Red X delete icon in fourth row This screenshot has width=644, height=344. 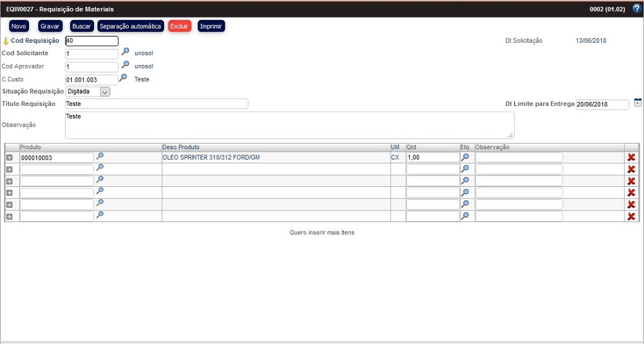[x=632, y=192]
